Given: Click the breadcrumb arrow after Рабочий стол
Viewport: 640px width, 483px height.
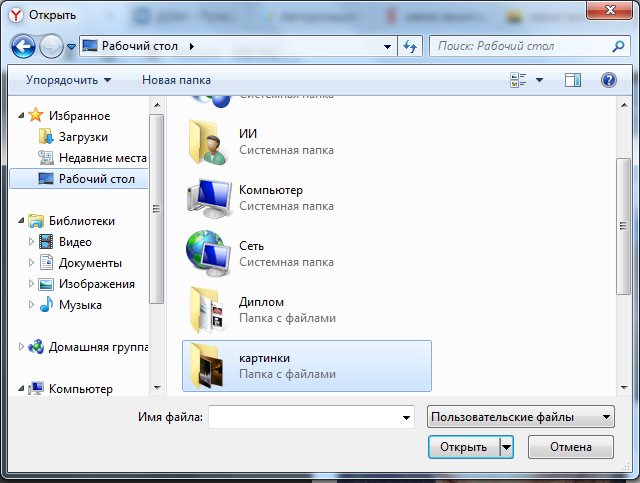Looking at the screenshot, I should point(192,47).
